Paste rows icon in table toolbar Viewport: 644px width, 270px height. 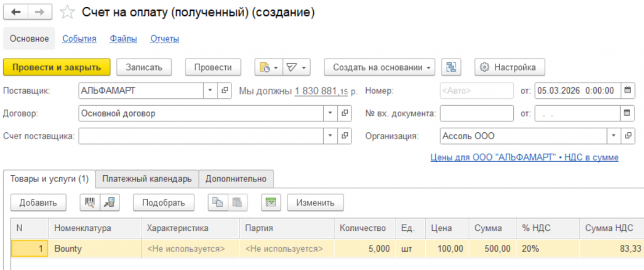(237, 202)
